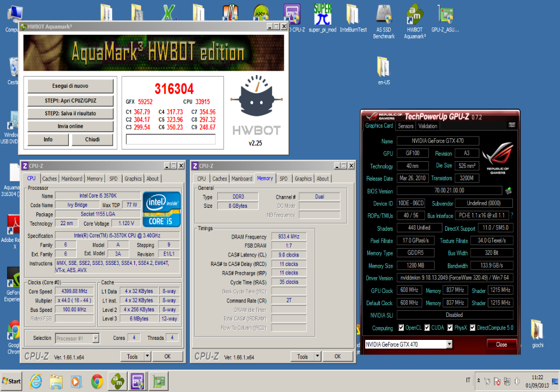Click the volume tray icon

pyautogui.click(x=517, y=381)
